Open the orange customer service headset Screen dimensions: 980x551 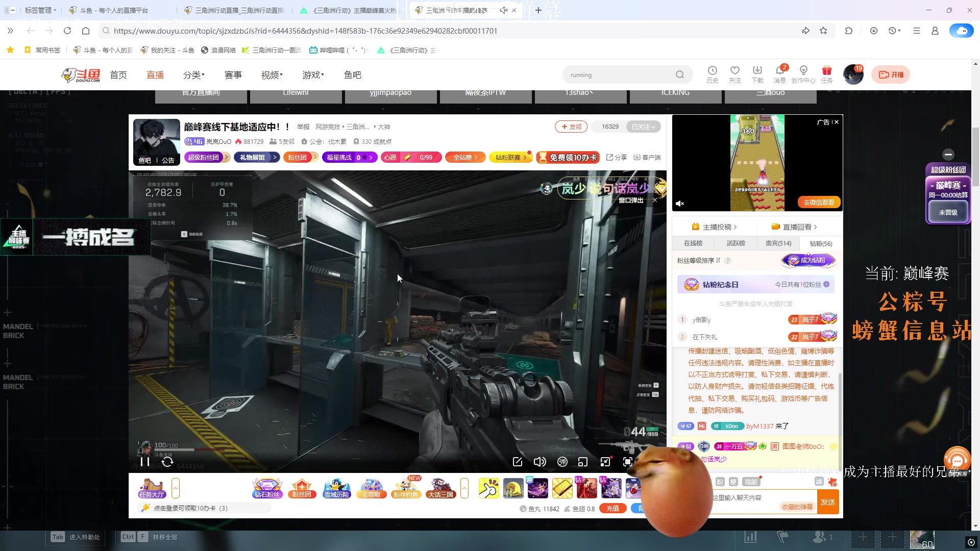click(x=957, y=460)
